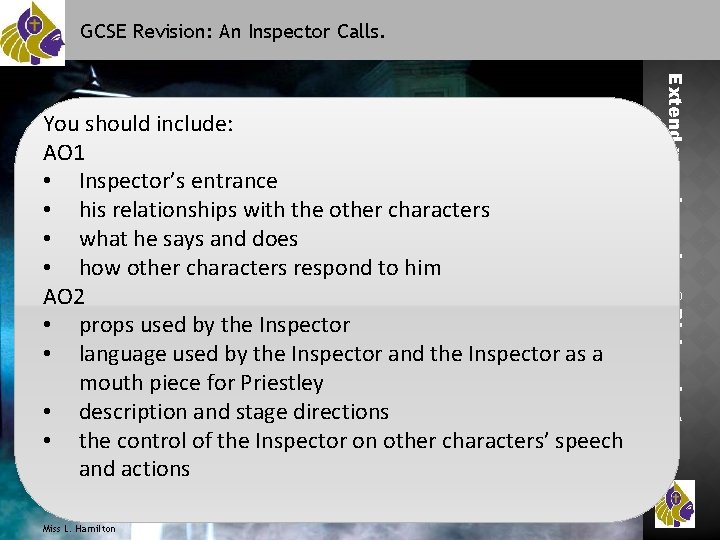Viewport: 720px width, 540px height.
Task: Click the bullet point before 'props used'
Action: [50, 326]
